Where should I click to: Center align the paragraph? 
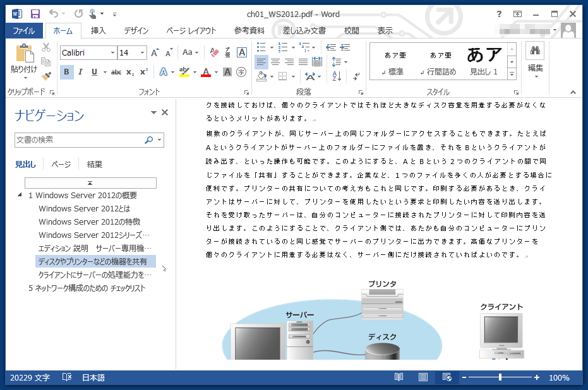tap(275, 62)
